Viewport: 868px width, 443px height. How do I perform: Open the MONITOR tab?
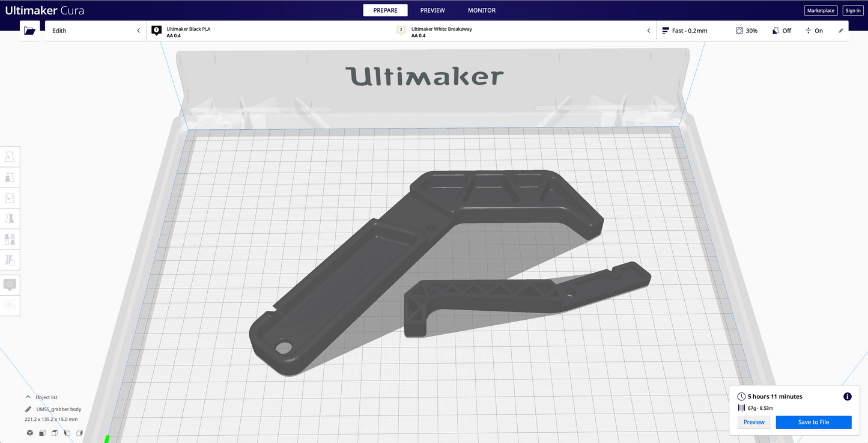coord(481,10)
